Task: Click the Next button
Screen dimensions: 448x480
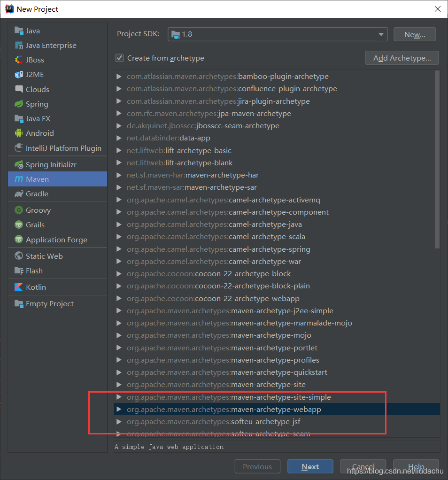Action: [310, 466]
